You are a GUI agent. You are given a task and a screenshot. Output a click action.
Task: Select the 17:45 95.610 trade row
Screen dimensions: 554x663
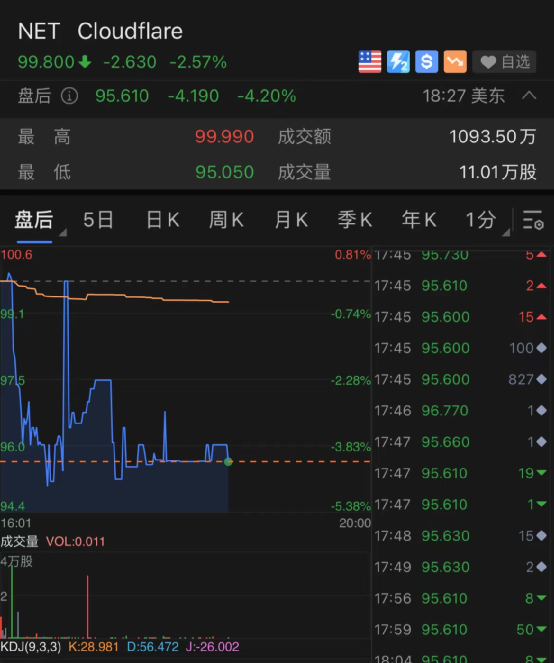click(461, 285)
